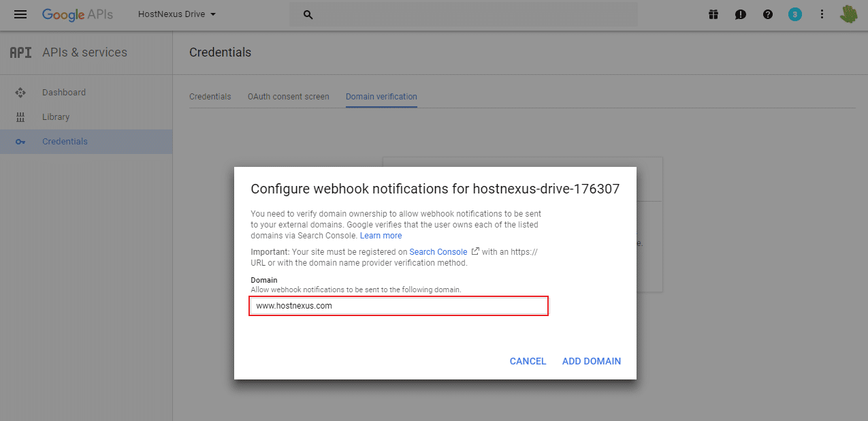The image size is (868, 421).
Task: Open the Search Console link
Action: (438, 252)
